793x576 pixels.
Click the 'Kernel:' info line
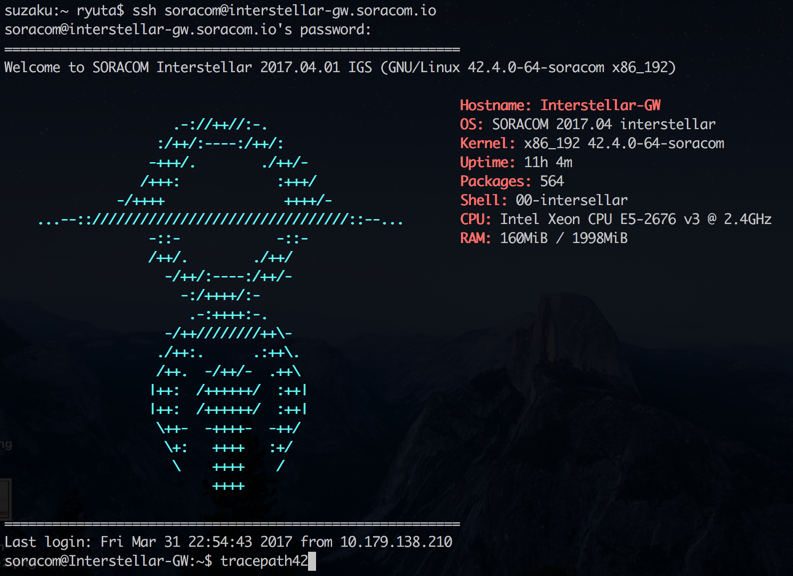(x=592, y=144)
